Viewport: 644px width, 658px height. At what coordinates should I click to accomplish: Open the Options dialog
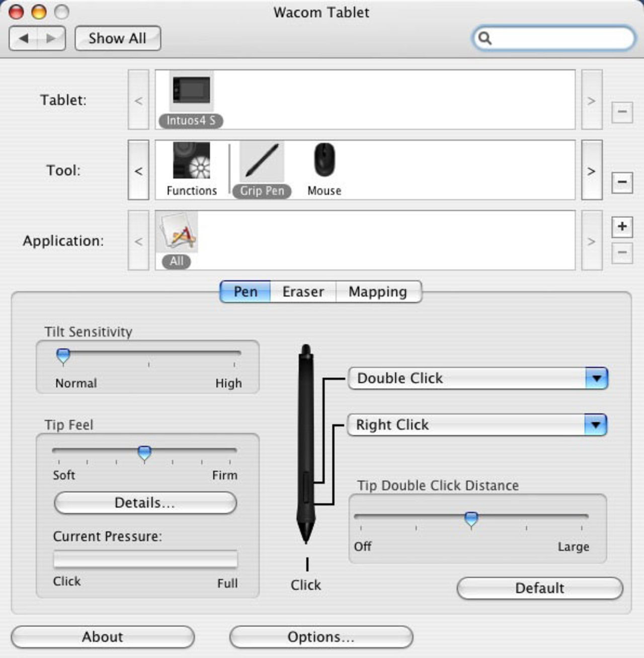pos(321,637)
